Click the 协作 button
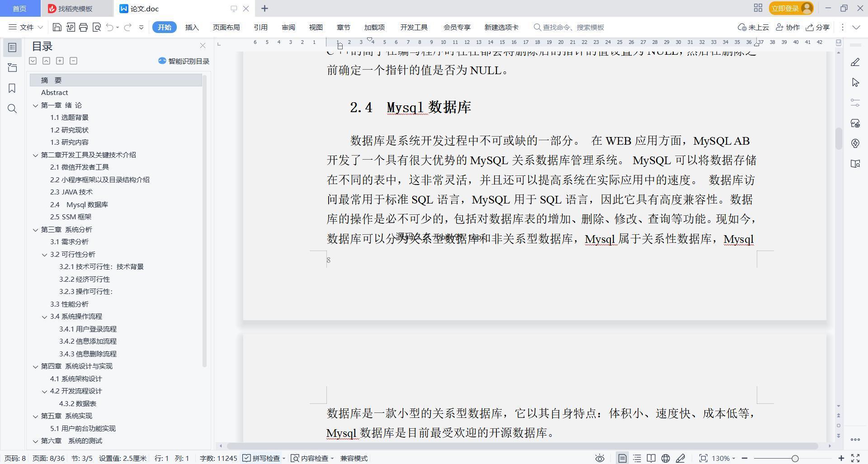Screen dimensions: 868x464 pos(788,28)
